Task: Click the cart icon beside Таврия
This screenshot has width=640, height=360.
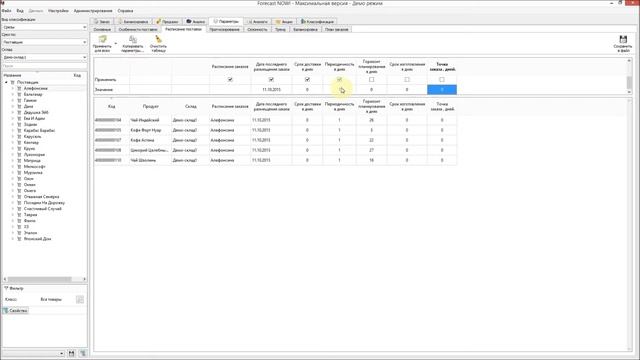Action: [19, 215]
